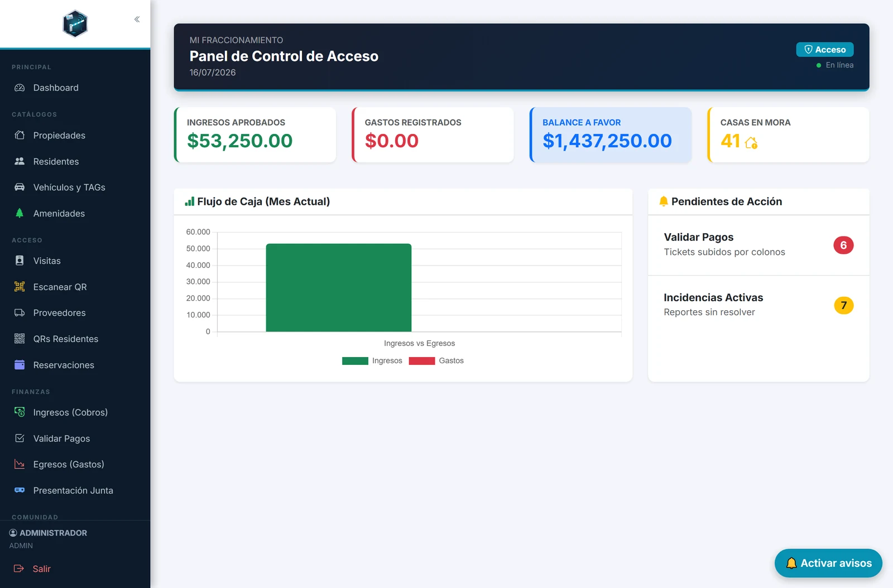
Task: Click the QRs Residentes QR code icon
Action: pyautogui.click(x=20, y=339)
